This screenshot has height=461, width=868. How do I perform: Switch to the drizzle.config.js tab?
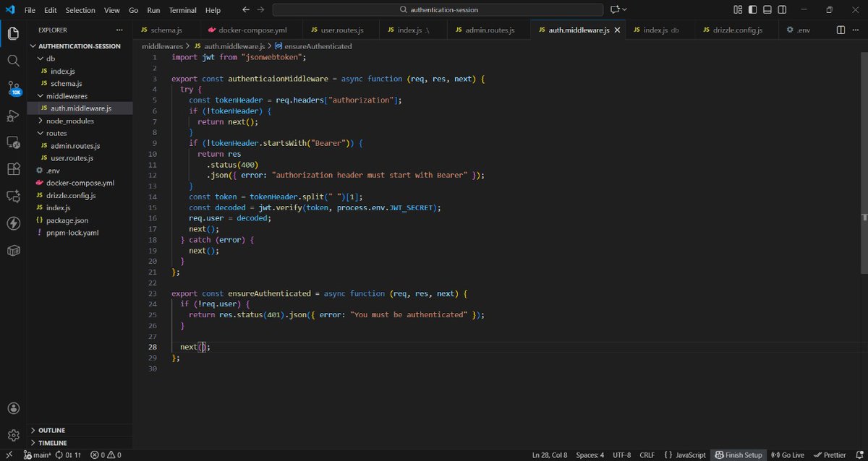click(x=738, y=30)
